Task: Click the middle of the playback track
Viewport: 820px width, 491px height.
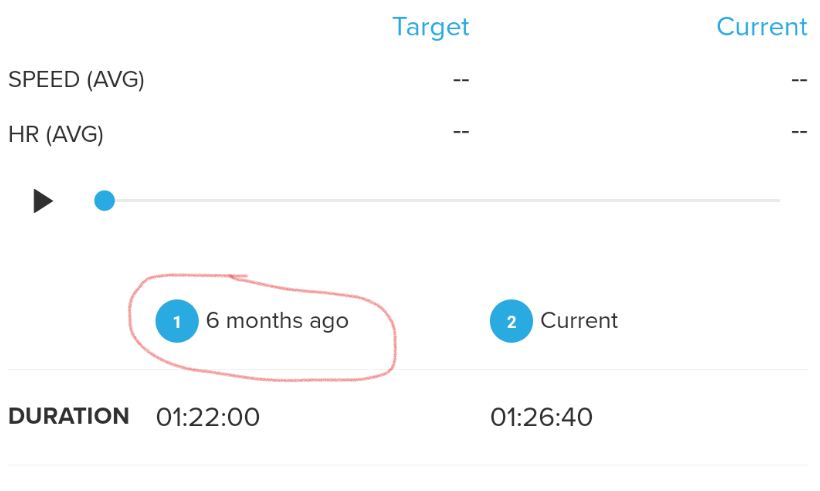Action: [440, 201]
